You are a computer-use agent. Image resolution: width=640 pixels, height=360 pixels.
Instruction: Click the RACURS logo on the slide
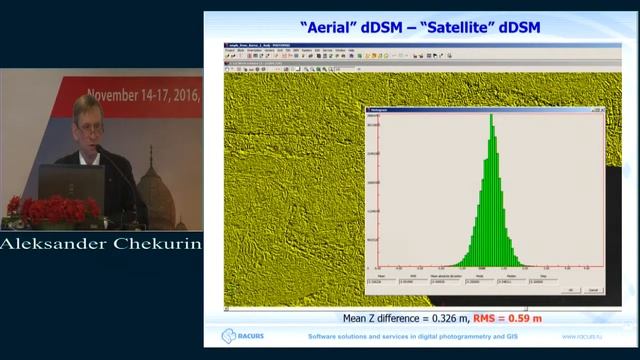tap(243, 336)
